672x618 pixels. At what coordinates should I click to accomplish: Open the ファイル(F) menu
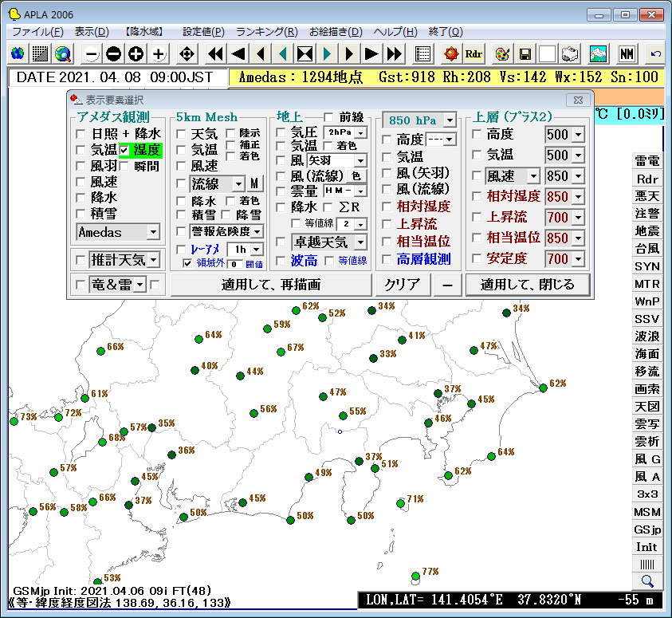(x=37, y=32)
